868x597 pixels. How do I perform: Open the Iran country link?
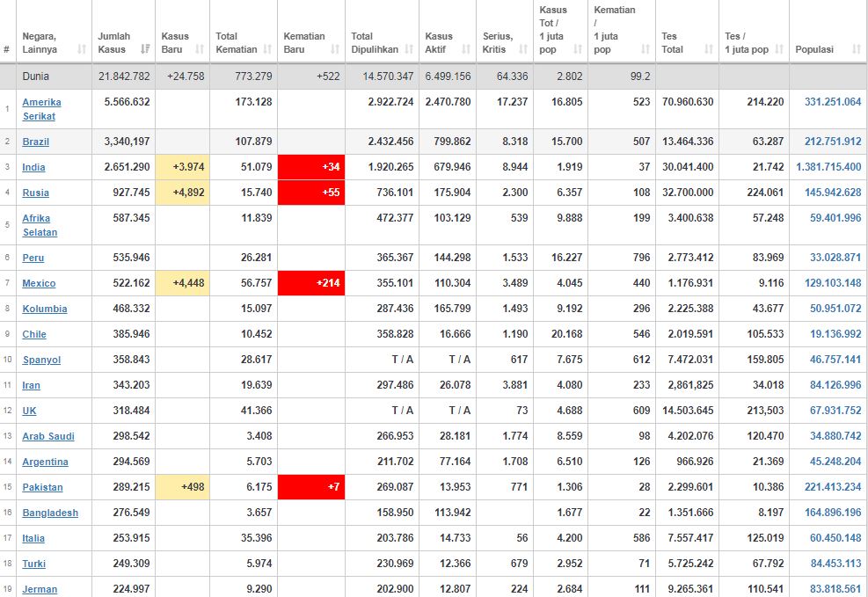31,385
